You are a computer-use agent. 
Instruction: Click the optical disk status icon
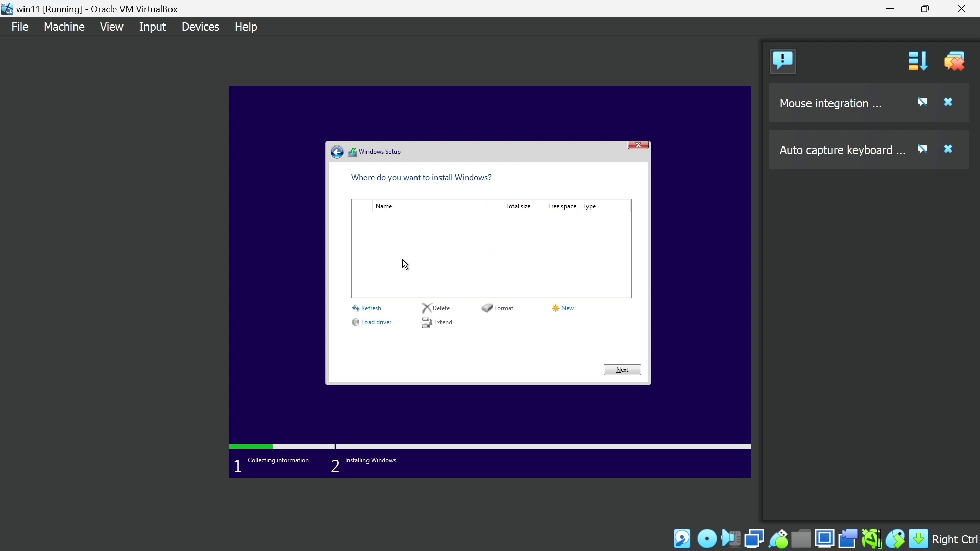pos(707,539)
